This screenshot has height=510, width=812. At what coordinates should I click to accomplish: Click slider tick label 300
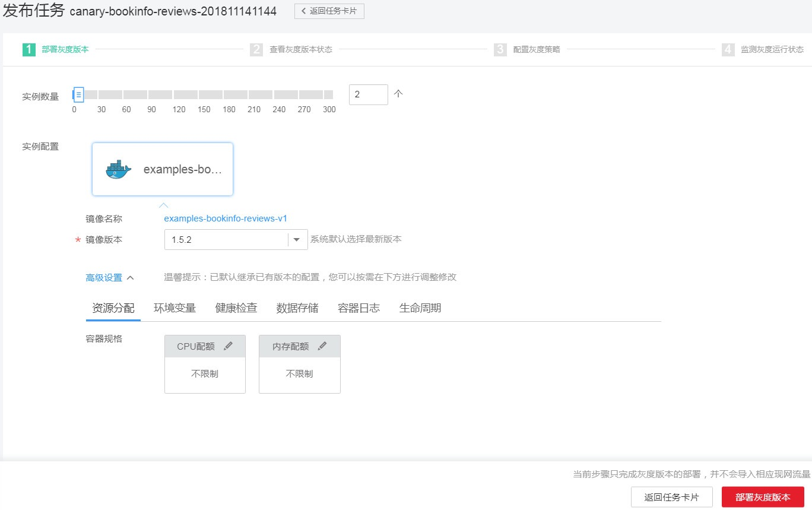[x=329, y=109]
